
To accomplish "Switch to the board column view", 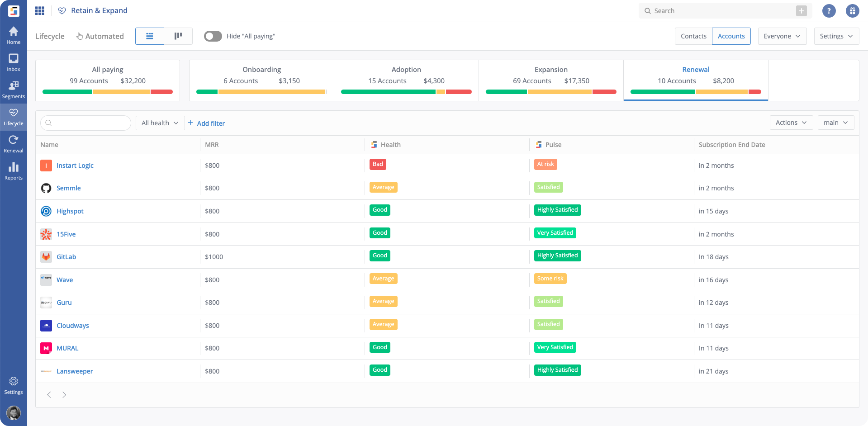I will (x=178, y=36).
